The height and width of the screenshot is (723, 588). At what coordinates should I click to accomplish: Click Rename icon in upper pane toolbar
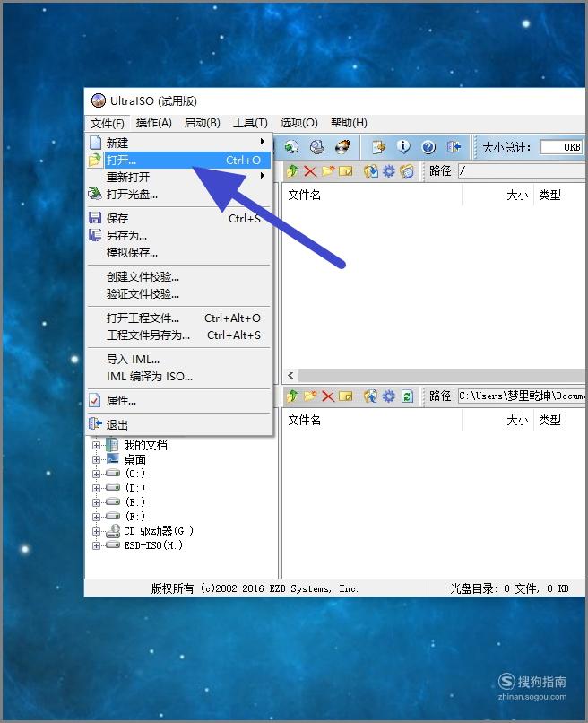346,171
